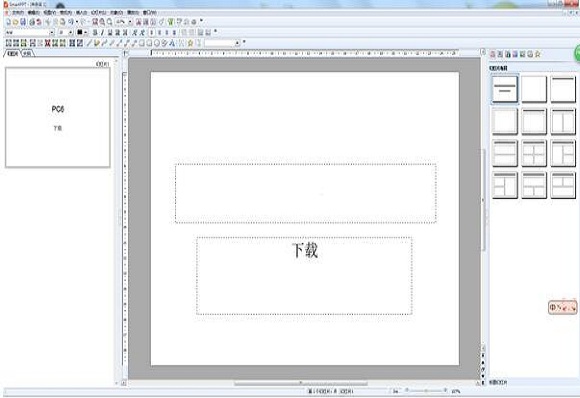Open the combo box dropdown on the drawing toolbar
The width and height of the screenshot is (580, 398).
(237, 43)
